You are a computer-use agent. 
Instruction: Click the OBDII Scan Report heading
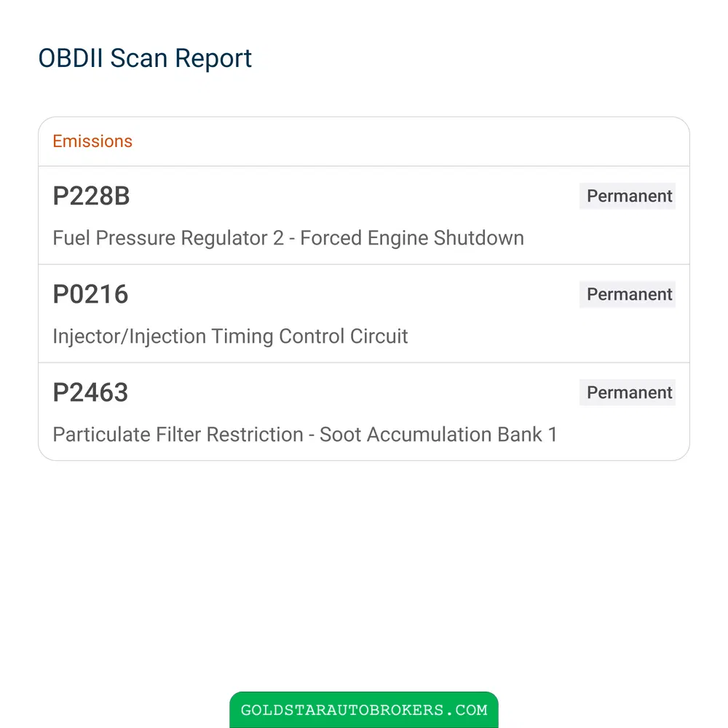pyautogui.click(x=145, y=58)
